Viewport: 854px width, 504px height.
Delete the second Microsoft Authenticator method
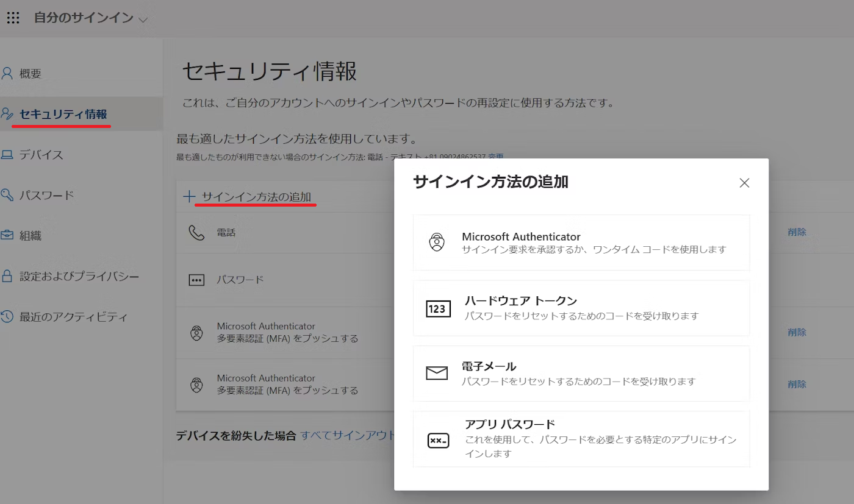[797, 384]
